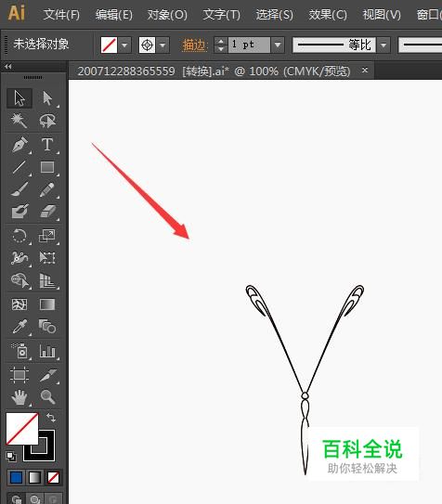The image size is (442, 504).
Task: Click control bar fill swatch with red slash
Action: [109, 45]
